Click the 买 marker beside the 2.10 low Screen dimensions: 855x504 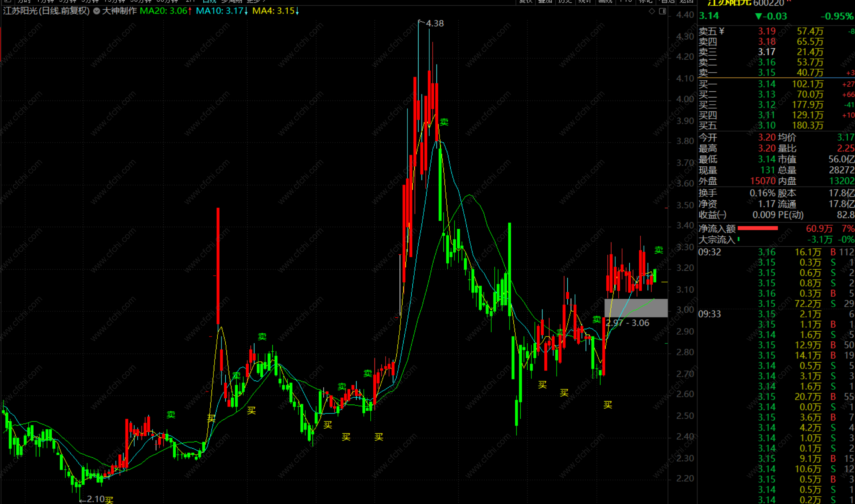click(109, 499)
